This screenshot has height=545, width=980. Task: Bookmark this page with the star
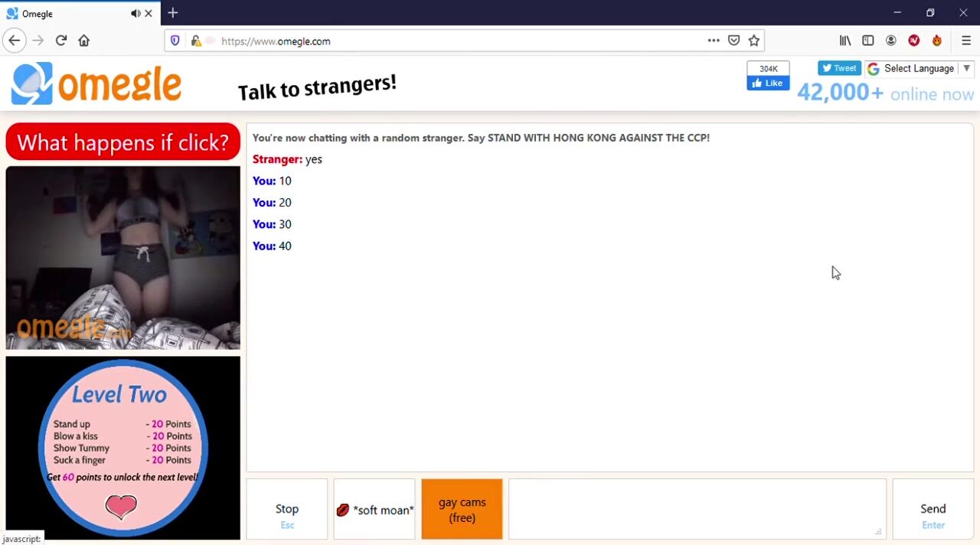pos(754,41)
